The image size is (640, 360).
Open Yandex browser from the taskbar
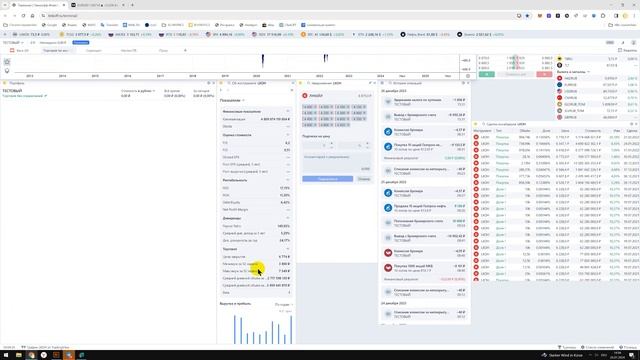(x=44, y=355)
